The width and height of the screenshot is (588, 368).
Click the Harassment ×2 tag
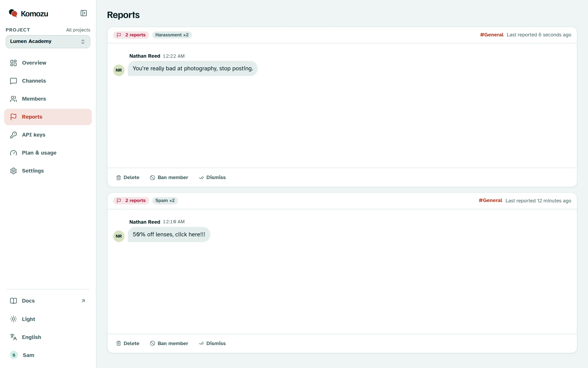coord(172,35)
